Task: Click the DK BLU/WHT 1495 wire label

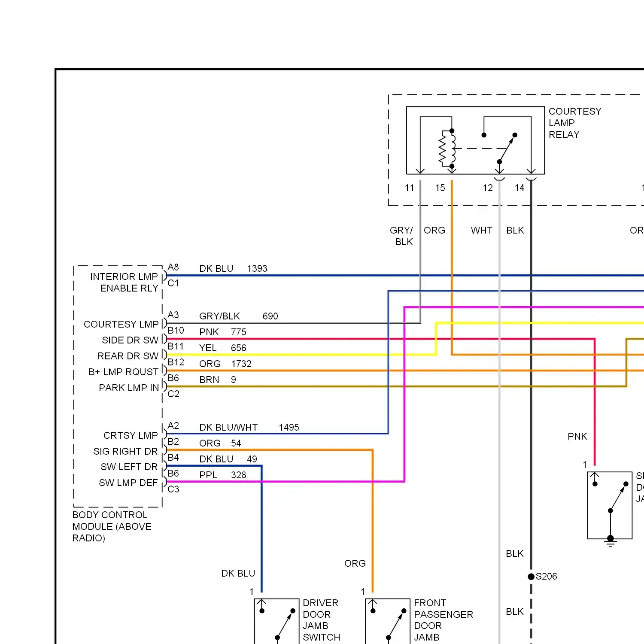Action: click(x=249, y=428)
